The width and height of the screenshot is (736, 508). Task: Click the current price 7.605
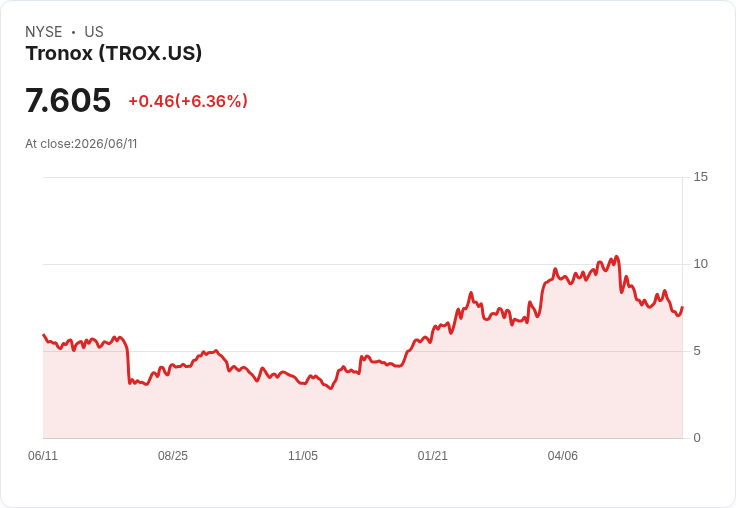[68, 100]
